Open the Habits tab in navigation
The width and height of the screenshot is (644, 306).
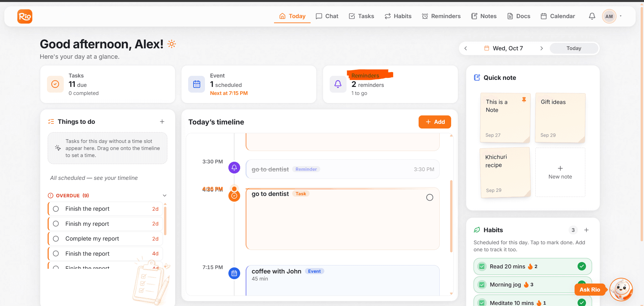[398, 16]
